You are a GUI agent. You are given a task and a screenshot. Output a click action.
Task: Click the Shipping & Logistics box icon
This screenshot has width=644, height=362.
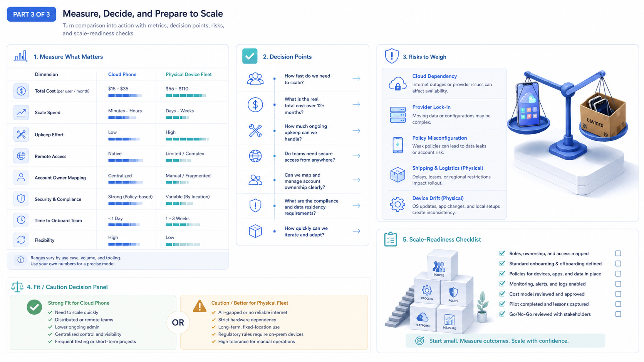click(397, 175)
